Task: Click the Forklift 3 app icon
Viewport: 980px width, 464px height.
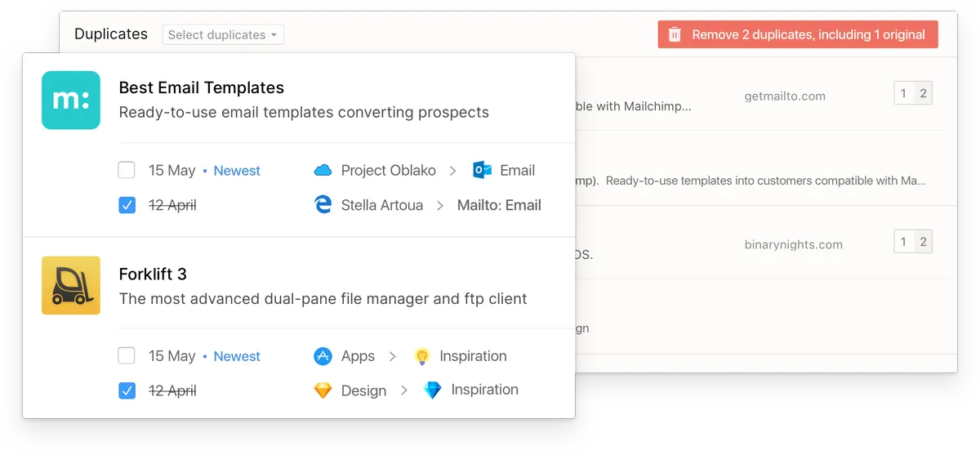Action: click(71, 285)
